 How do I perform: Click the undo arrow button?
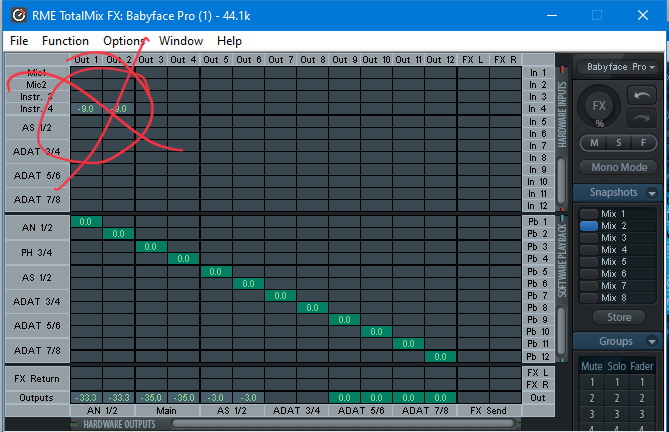(641, 96)
